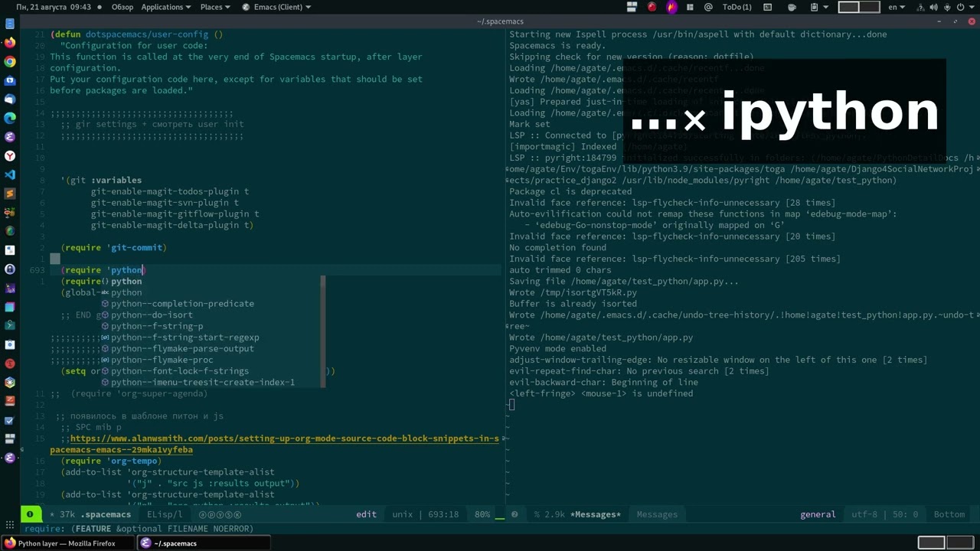Click the completion popup scrollbar
This screenshot has height=551, width=980.
323,331
